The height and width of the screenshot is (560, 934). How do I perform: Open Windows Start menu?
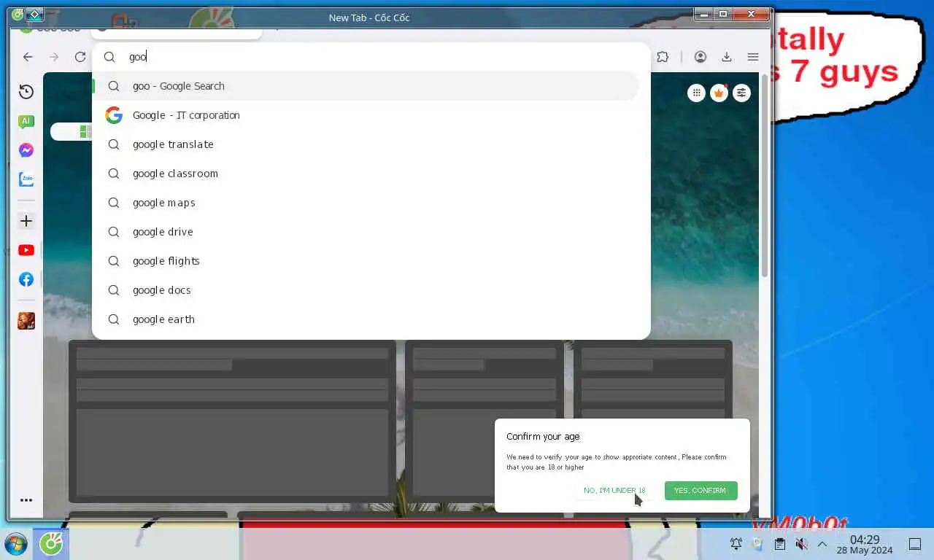click(x=15, y=544)
